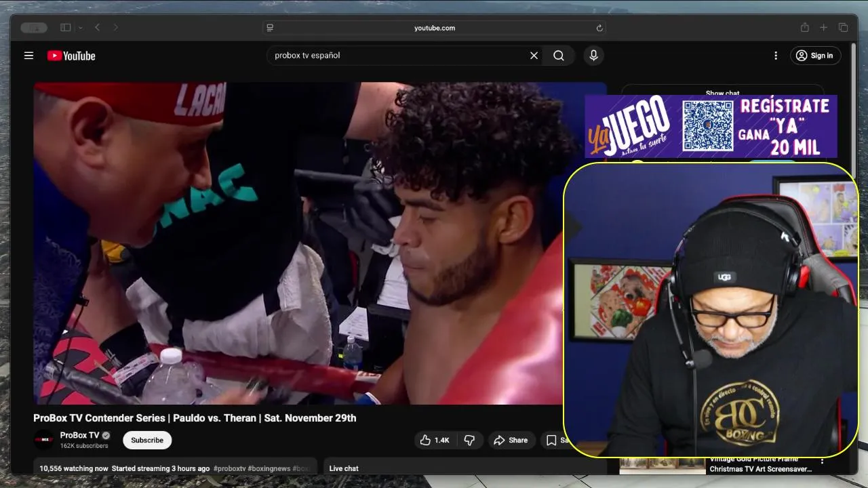Show Safari tab overview
Screen dimensions: 868x488
point(844,28)
